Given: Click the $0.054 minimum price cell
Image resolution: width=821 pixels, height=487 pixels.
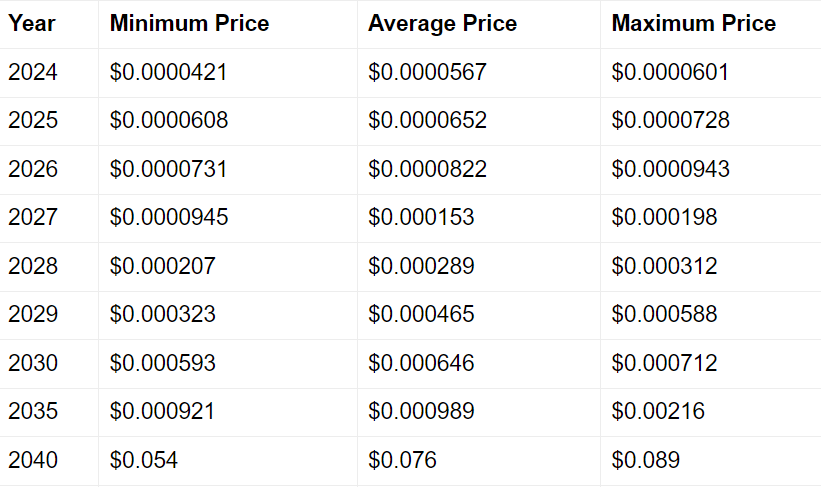Looking at the screenshot, I should (x=144, y=460).
